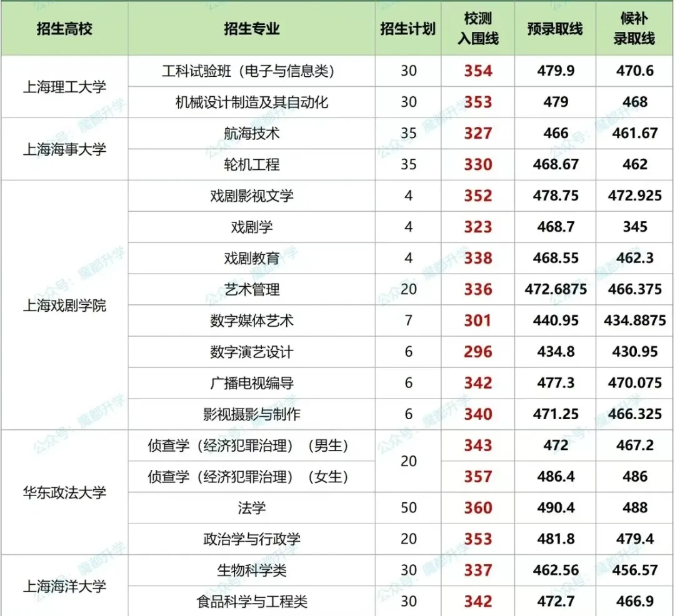Screen dimensions: 675x616
Task: Select red score 360 for 法学
Action: click(478, 508)
